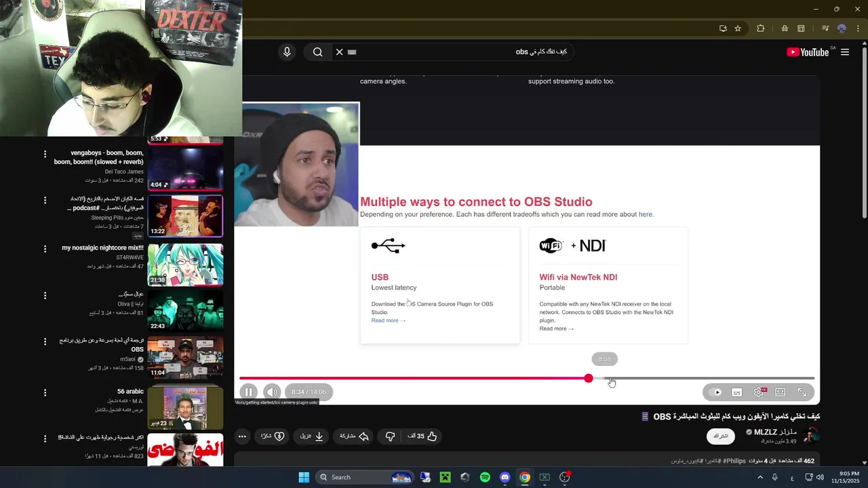Viewport: 868px width, 488px height.
Task: Open Minecraft from the taskbar
Action: click(x=445, y=477)
